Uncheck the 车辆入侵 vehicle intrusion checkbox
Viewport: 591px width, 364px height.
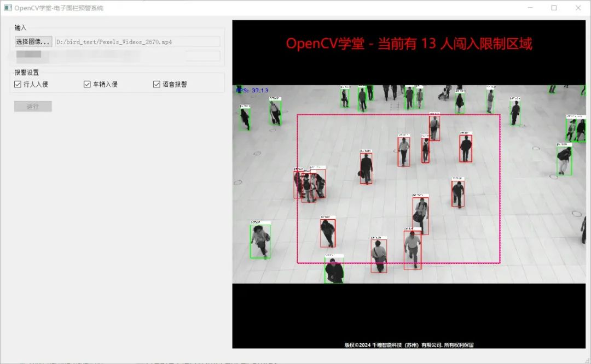point(87,83)
